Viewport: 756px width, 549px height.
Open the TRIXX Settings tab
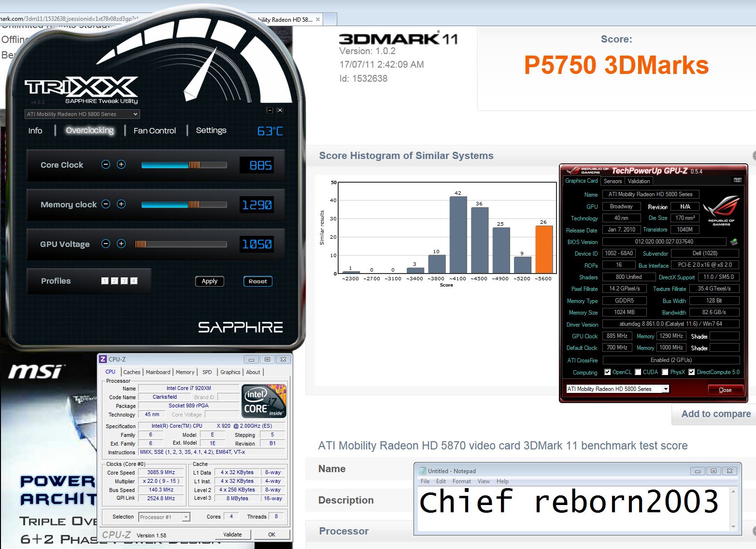[x=211, y=130]
